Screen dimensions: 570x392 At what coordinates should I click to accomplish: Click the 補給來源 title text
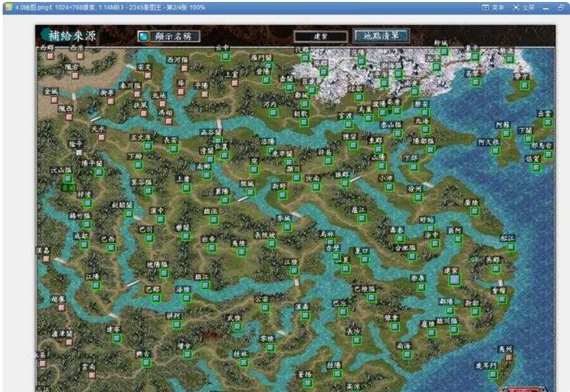[x=72, y=35]
